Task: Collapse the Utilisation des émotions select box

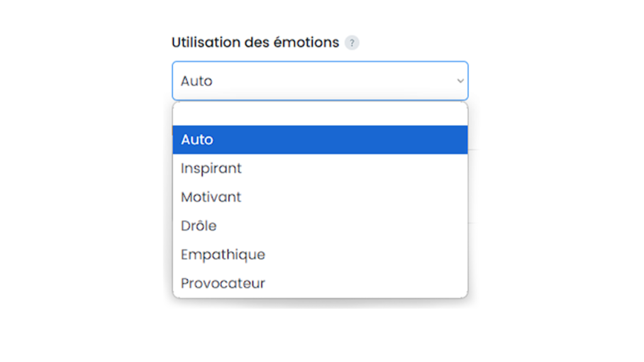Action: point(320,81)
